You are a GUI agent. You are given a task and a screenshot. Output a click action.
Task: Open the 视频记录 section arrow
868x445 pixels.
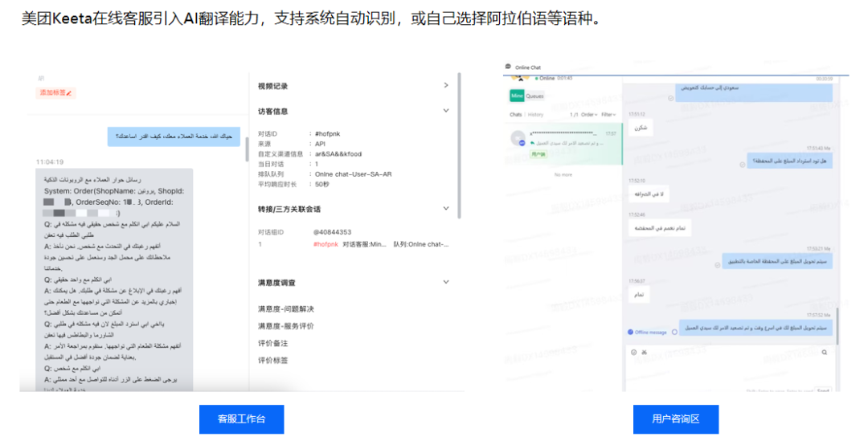coord(445,85)
